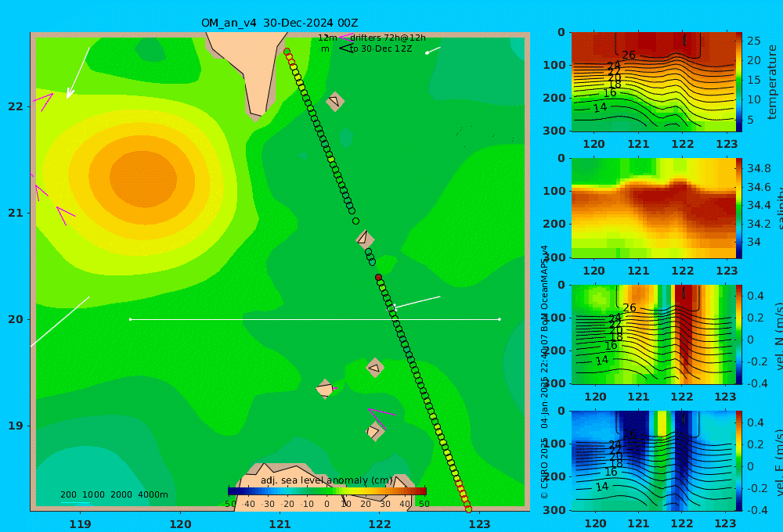Click the island near 21.5E 22N
Screen dimensions: 783x532
(x=335, y=101)
